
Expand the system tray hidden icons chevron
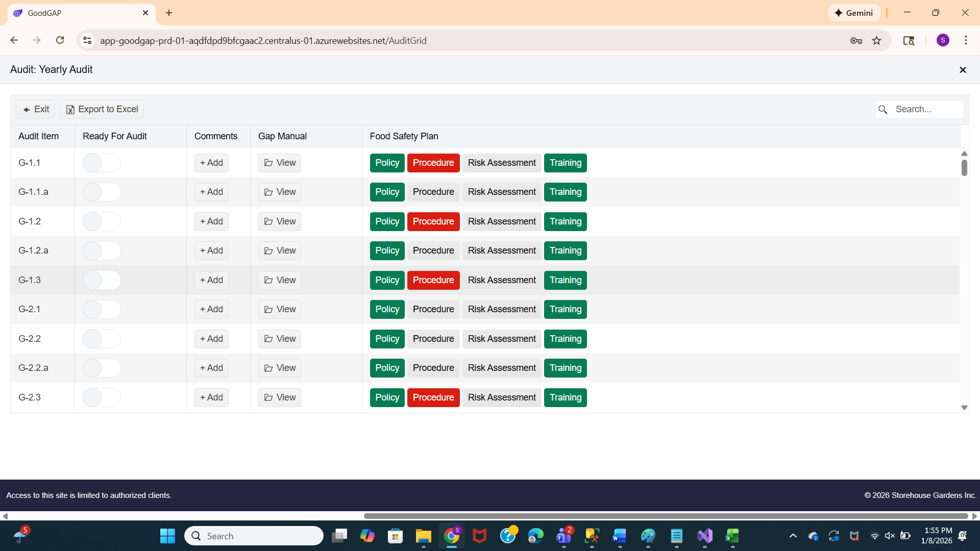click(x=793, y=536)
